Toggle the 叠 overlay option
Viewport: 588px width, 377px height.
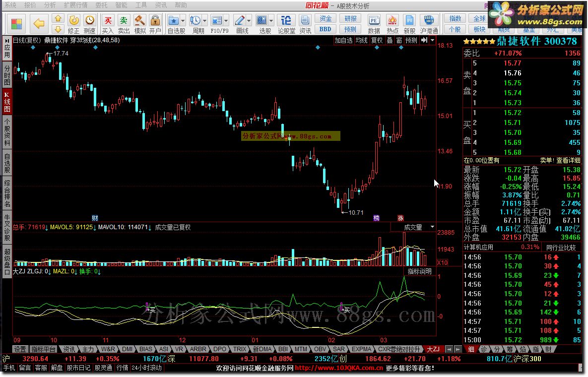tap(390, 40)
